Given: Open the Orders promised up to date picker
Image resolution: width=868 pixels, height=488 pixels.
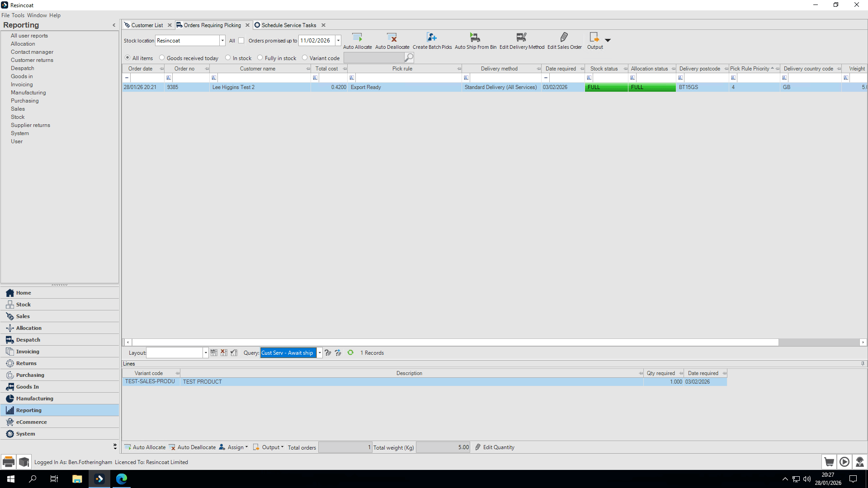Looking at the screenshot, I should pos(338,41).
